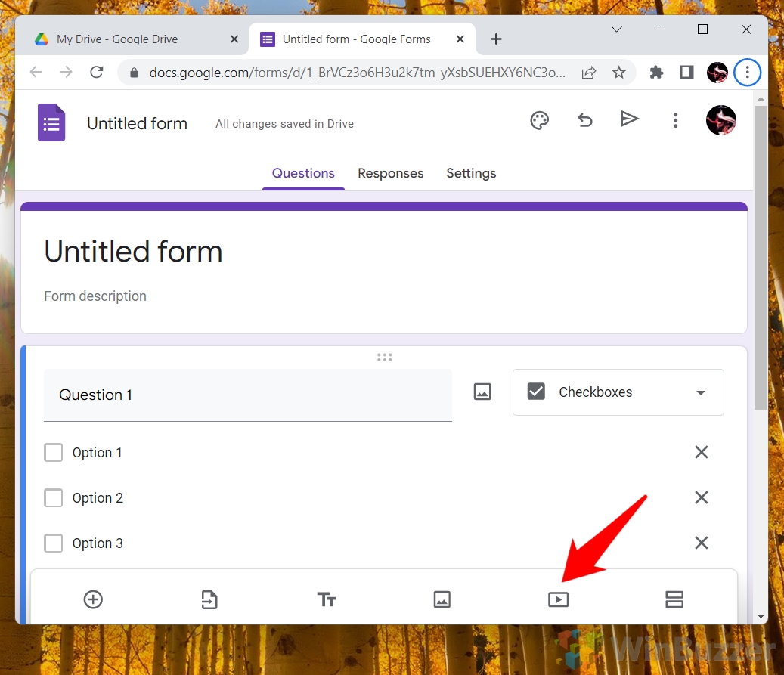
Task: Switch to the Questions tab
Action: 303,173
